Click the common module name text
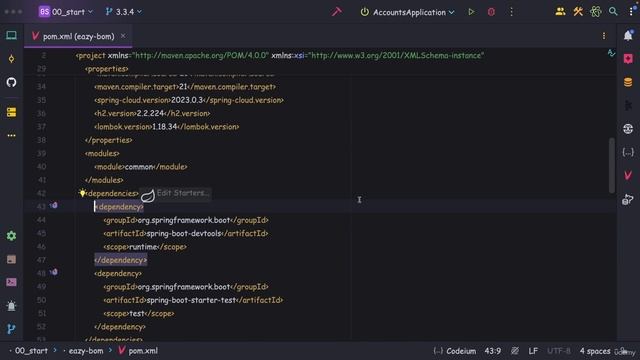Screen dimensions: 640x360 tap(139, 167)
